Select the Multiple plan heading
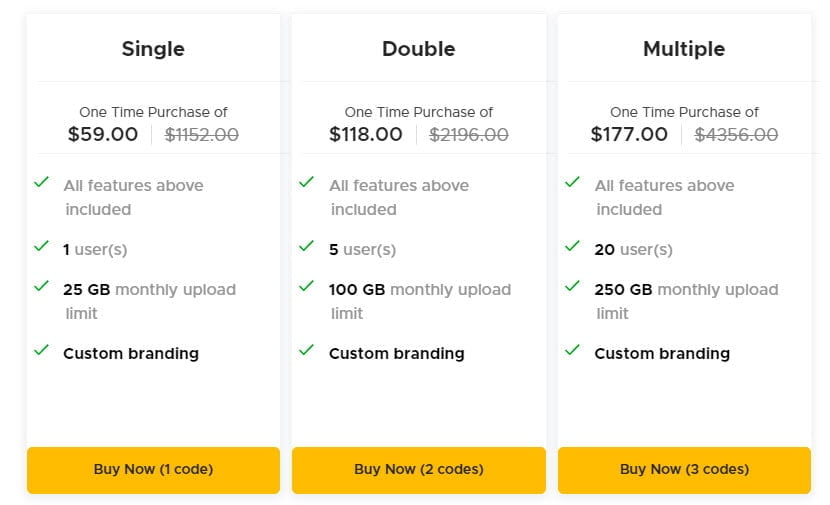Image resolution: width=830 pixels, height=505 pixels. [x=684, y=49]
